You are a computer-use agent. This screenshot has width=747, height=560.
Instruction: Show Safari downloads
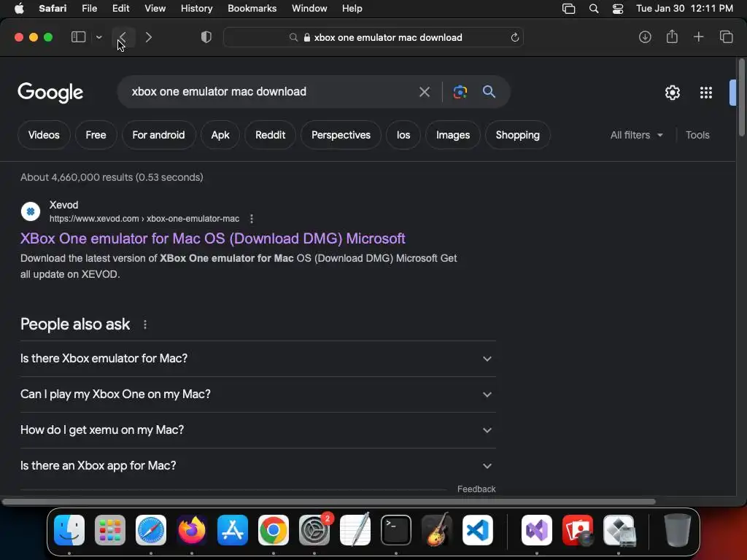click(x=645, y=36)
